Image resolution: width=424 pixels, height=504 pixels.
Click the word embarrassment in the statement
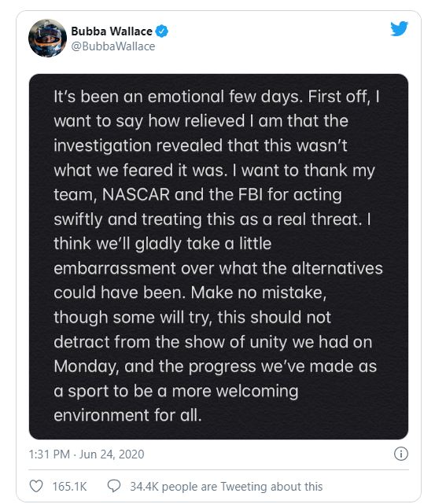[x=115, y=268]
